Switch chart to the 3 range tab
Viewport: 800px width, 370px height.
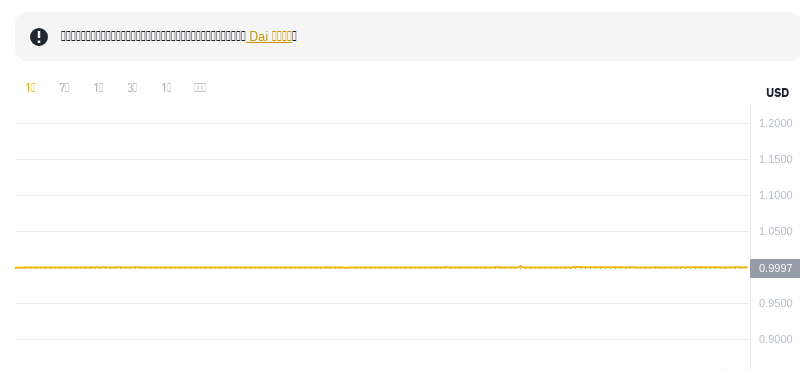[132, 88]
